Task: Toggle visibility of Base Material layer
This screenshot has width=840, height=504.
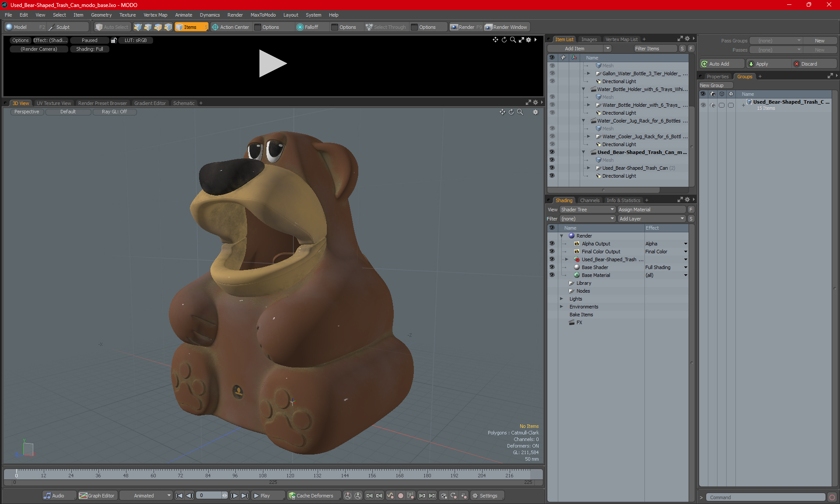Action: [552, 275]
